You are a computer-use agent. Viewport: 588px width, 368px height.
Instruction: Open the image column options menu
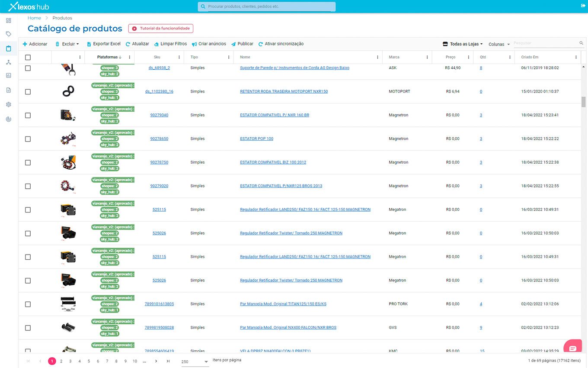click(x=80, y=57)
